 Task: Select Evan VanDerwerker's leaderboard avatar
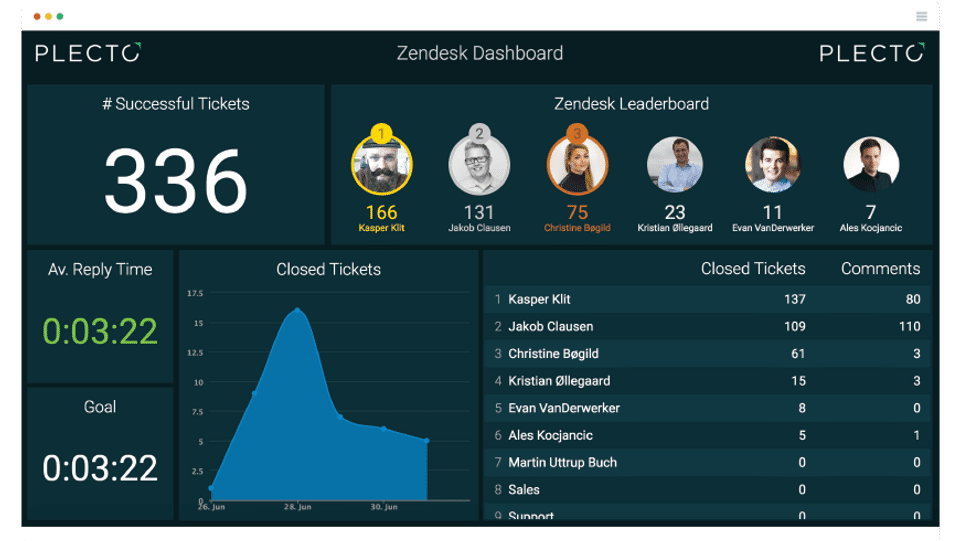point(773,164)
